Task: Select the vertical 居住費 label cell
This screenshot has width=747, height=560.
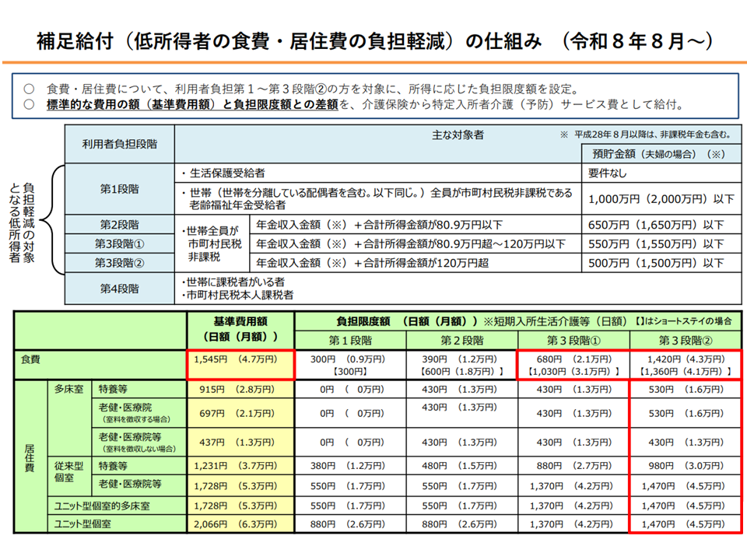Action: click(28, 457)
